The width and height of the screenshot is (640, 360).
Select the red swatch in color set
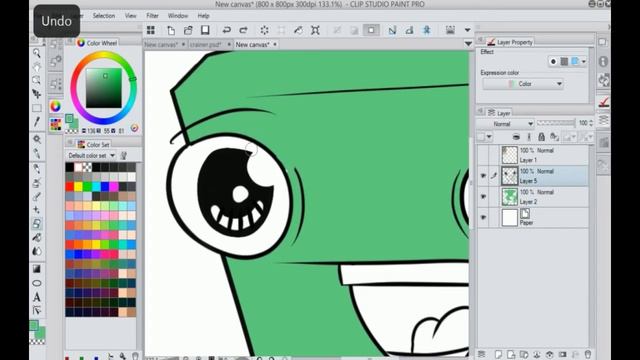[69, 187]
